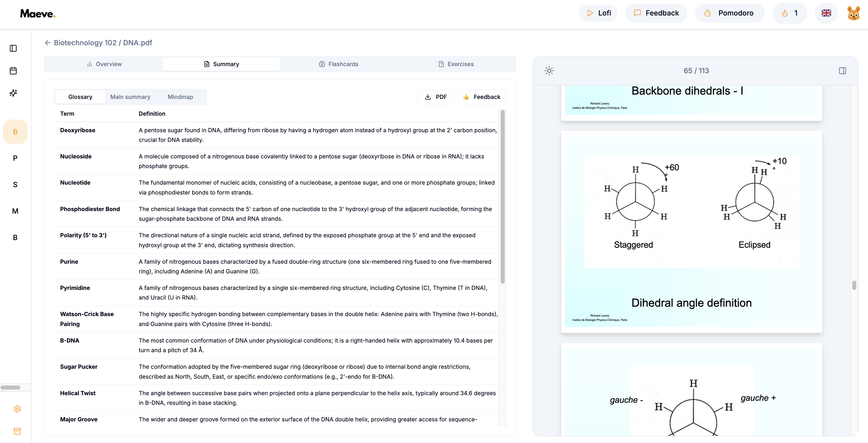Open settings gear in sidebar
Image resolution: width=868 pixels, height=443 pixels.
tap(17, 409)
